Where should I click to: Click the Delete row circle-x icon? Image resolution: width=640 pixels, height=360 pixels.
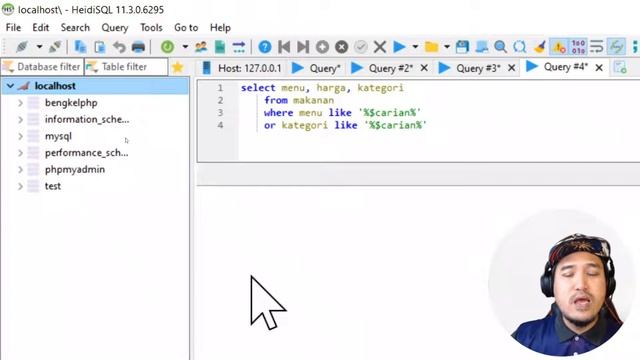[x=341, y=47]
